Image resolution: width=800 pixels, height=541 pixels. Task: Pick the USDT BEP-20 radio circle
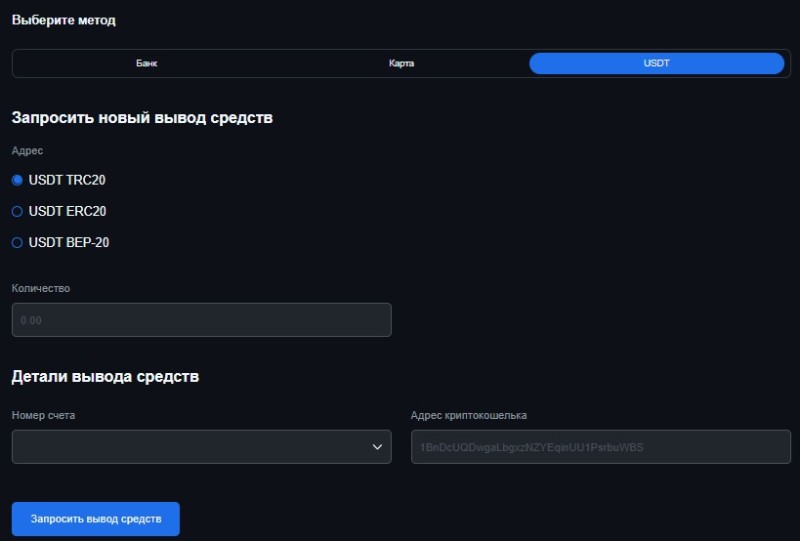17,242
